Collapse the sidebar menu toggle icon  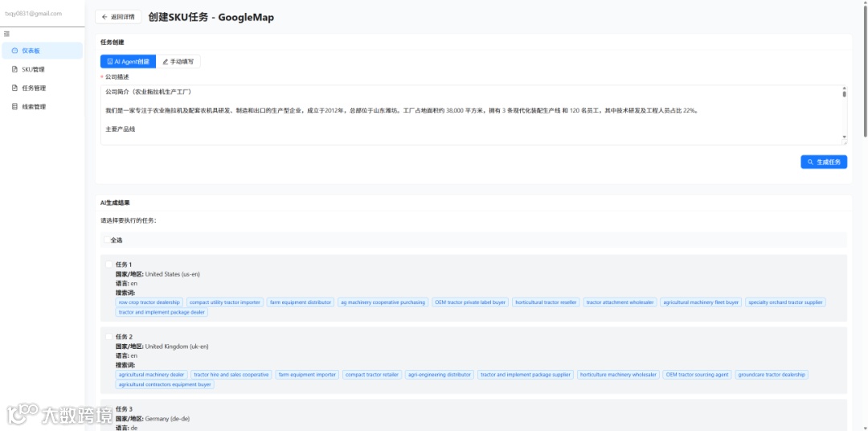tap(6, 34)
